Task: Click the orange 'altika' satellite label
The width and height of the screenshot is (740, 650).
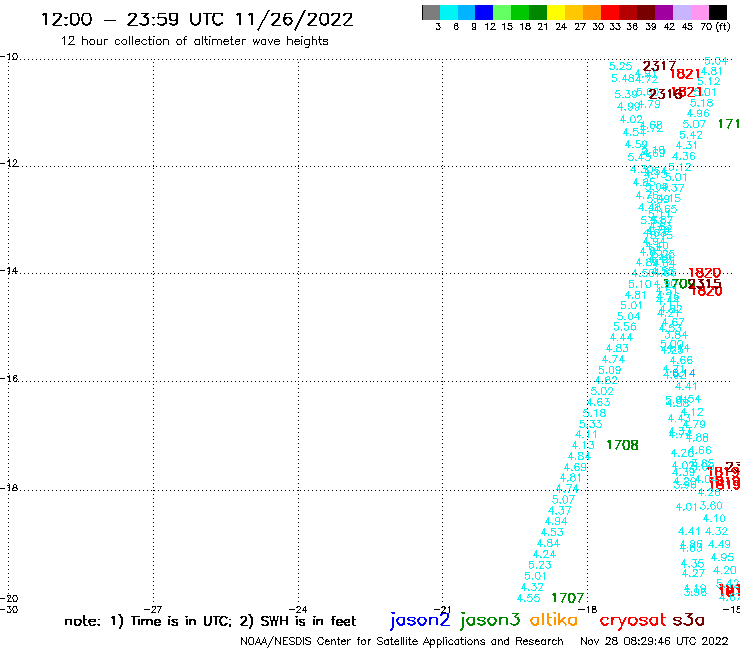Action: click(x=554, y=620)
